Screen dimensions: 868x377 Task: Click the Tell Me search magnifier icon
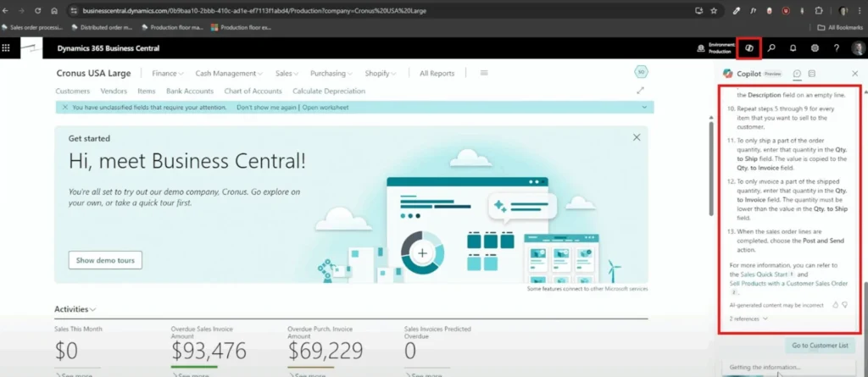pos(771,48)
